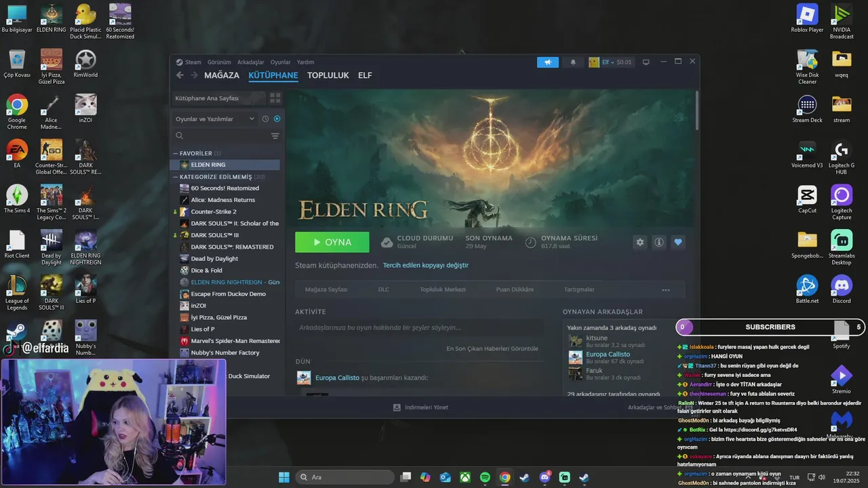This screenshot has width=868, height=488.
Task: Open the Çöp Kovası recycle bin
Action: coord(17,64)
